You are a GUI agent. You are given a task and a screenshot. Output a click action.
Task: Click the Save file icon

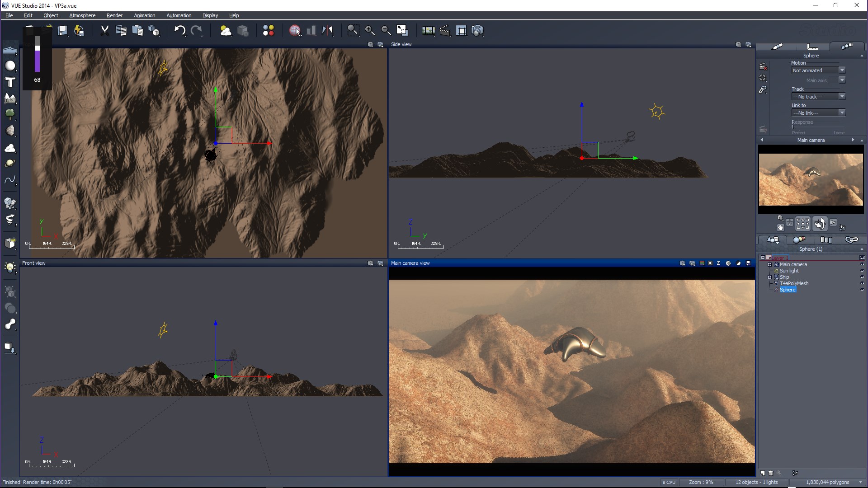pos(62,31)
